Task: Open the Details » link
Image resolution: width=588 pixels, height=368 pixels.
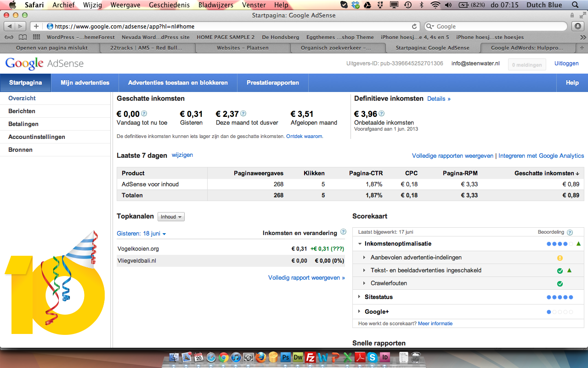Action: pos(439,98)
